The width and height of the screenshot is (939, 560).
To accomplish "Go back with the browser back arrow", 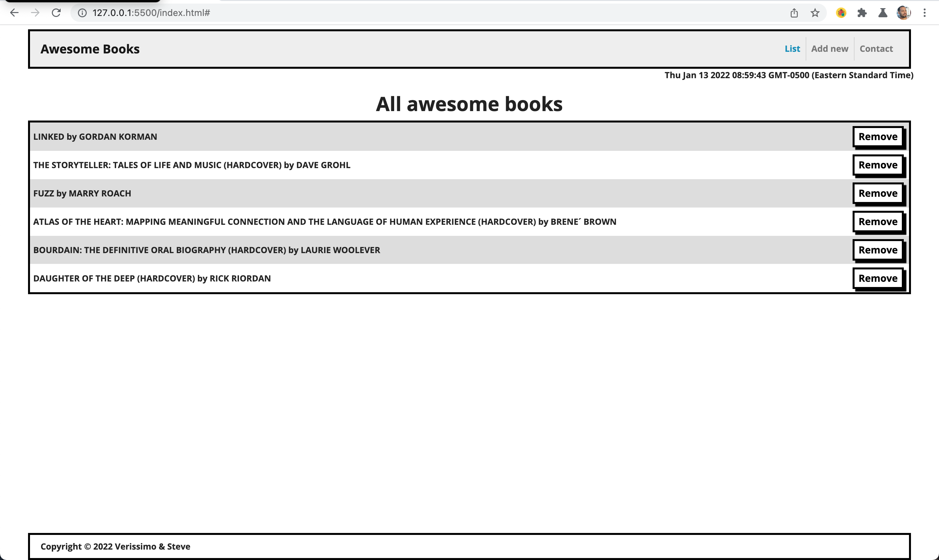I will [x=14, y=13].
